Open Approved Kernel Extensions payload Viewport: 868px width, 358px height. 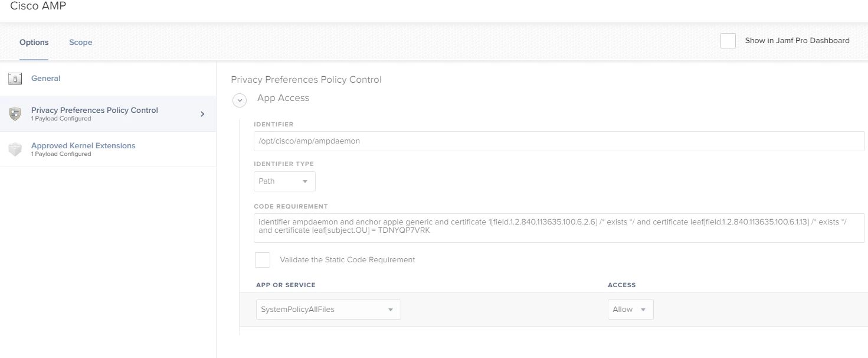point(108,149)
